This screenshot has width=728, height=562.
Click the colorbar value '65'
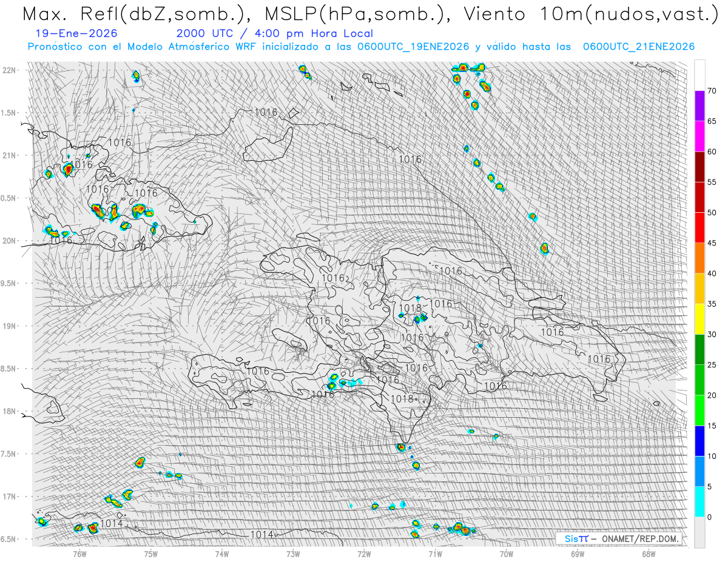click(713, 121)
